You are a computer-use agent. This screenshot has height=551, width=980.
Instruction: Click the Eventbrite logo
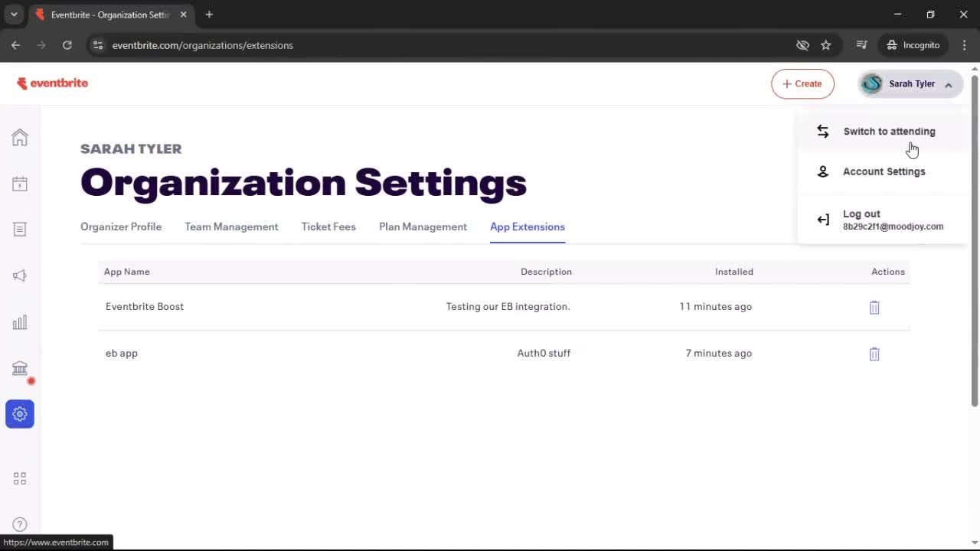[x=53, y=83]
